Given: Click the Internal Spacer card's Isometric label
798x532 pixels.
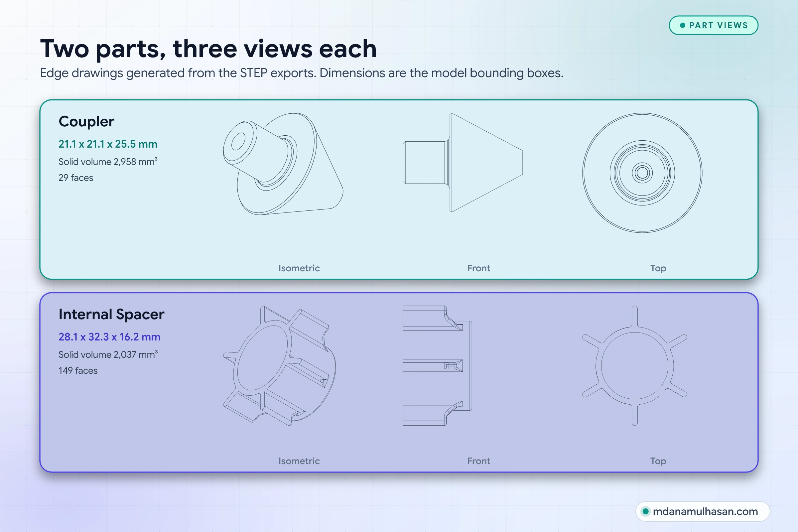Looking at the screenshot, I should tap(299, 461).
